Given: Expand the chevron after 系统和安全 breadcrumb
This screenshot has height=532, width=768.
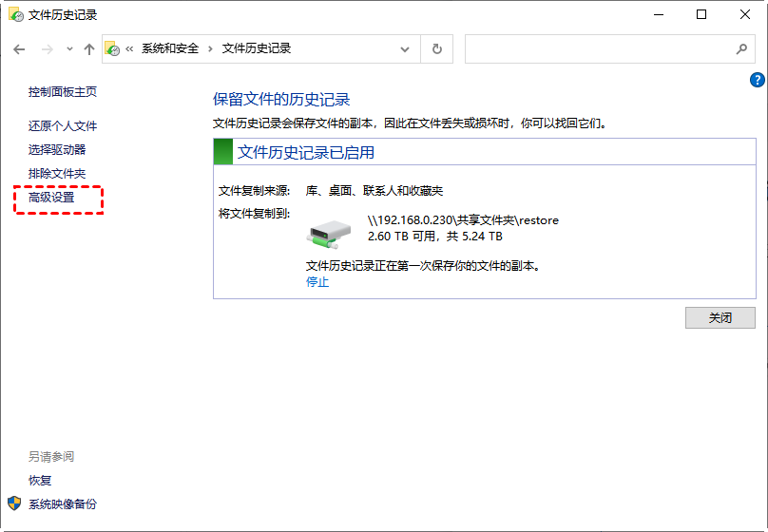Looking at the screenshot, I should tap(209, 49).
